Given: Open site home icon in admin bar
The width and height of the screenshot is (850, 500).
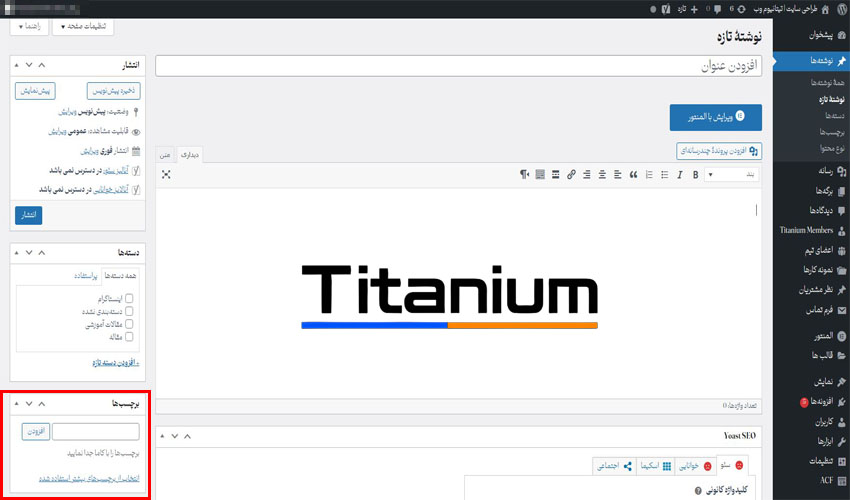Looking at the screenshot, I should tap(825, 9).
